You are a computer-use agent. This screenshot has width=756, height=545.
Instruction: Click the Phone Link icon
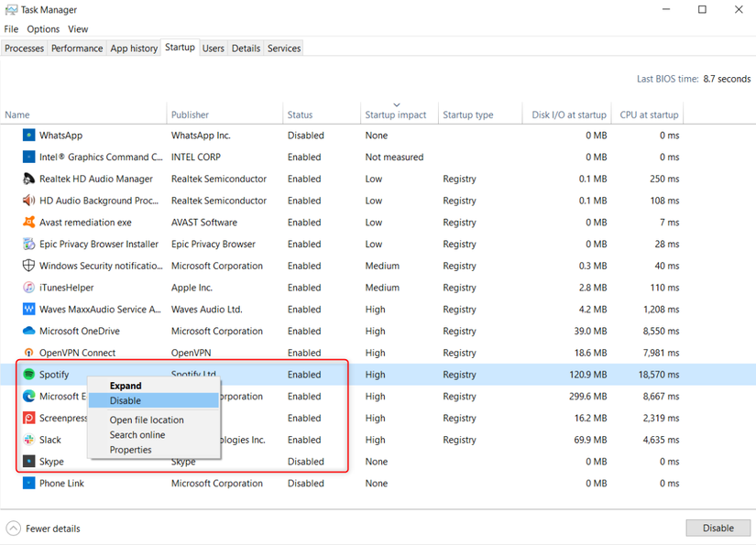tap(28, 483)
